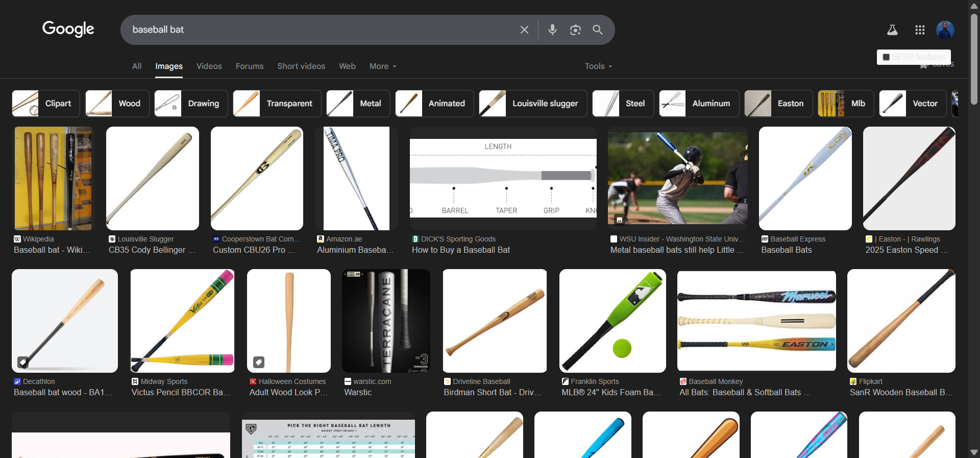Switch to the Videos tab
980x458 pixels.
click(209, 66)
